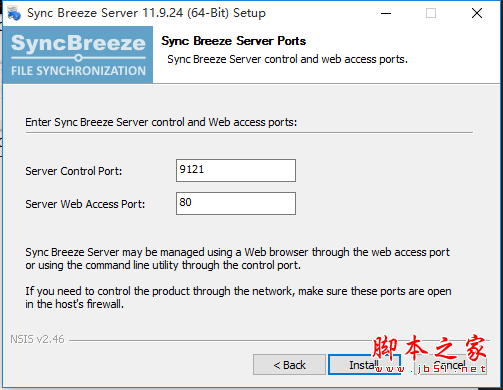Click the red Chinese watermark logo

tap(429, 354)
